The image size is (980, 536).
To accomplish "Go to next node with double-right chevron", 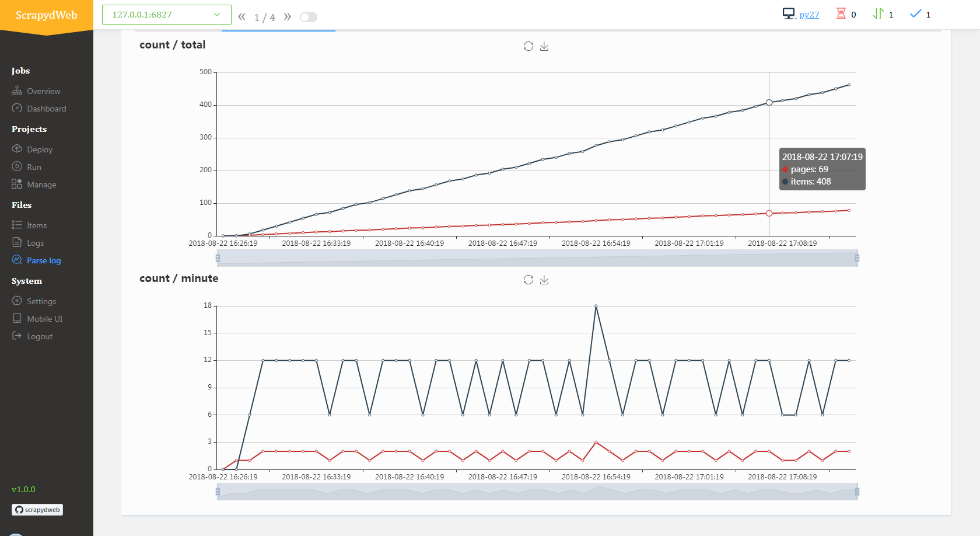I will tap(288, 17).
